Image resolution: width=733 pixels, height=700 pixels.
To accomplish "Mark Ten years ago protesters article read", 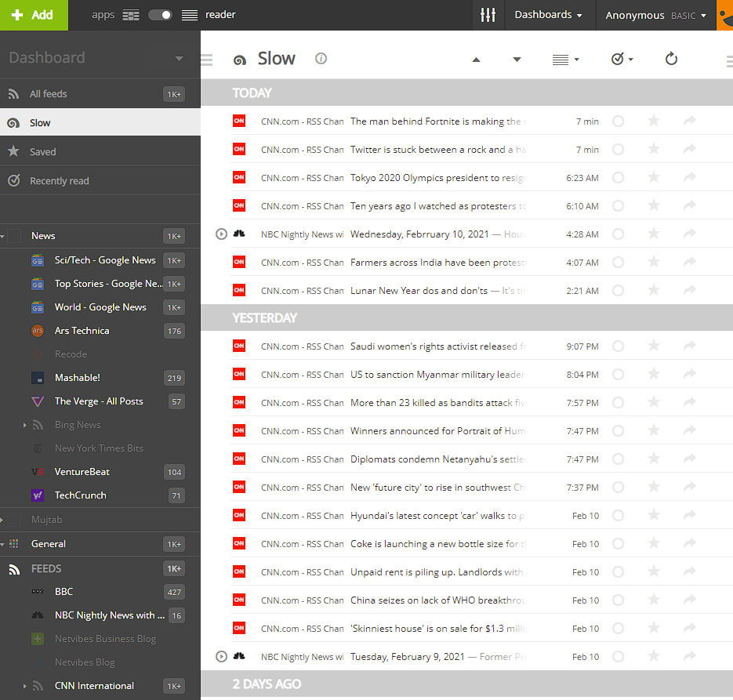I will pyautogui.click(x=618, y=206).
